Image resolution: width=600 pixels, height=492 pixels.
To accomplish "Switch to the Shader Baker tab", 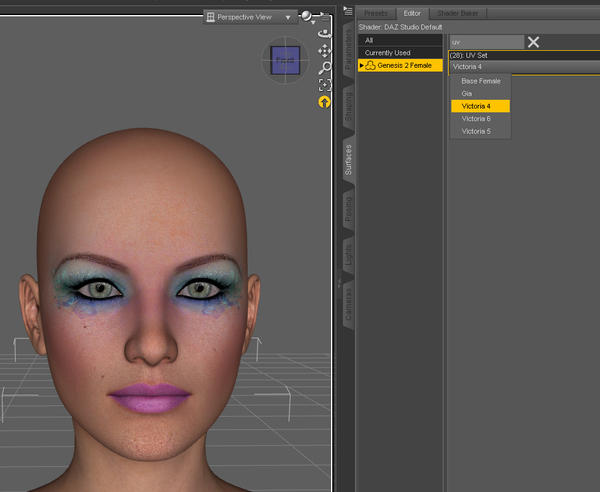I will click(x=458, y=13).
